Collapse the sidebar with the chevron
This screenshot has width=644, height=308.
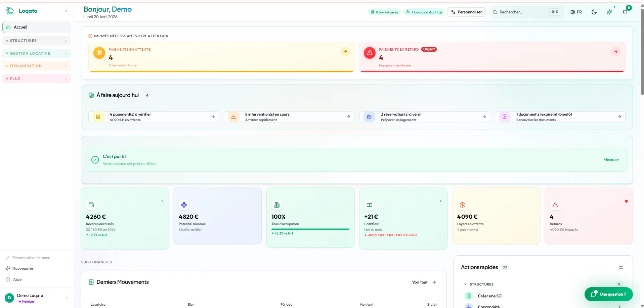pyautogui.click(x=66, y=11)
